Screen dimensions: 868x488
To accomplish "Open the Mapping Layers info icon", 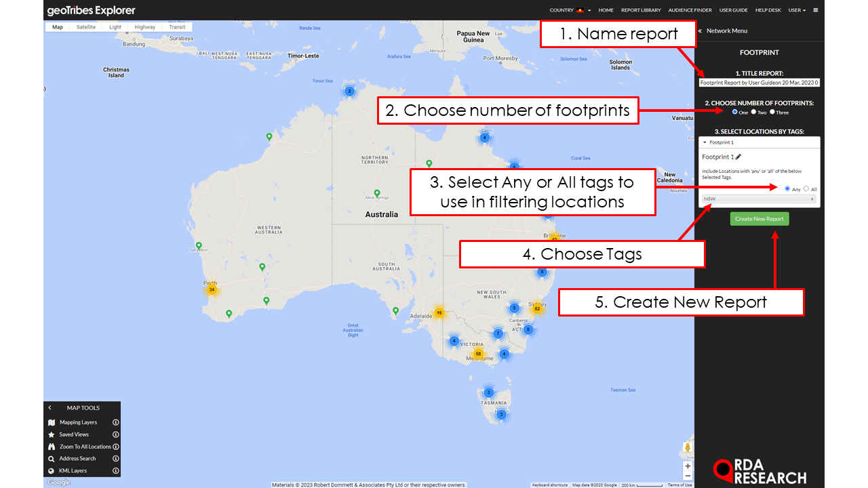I will pos(115,422).
